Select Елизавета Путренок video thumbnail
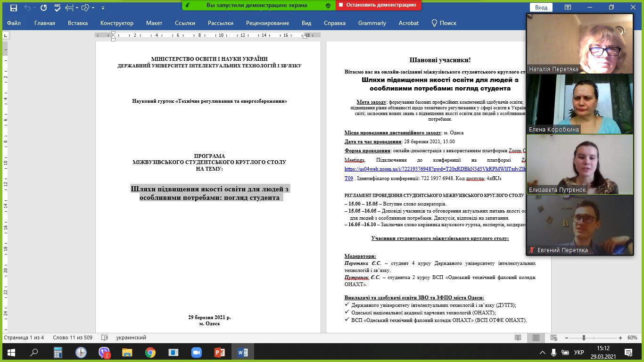 point(580,164)
